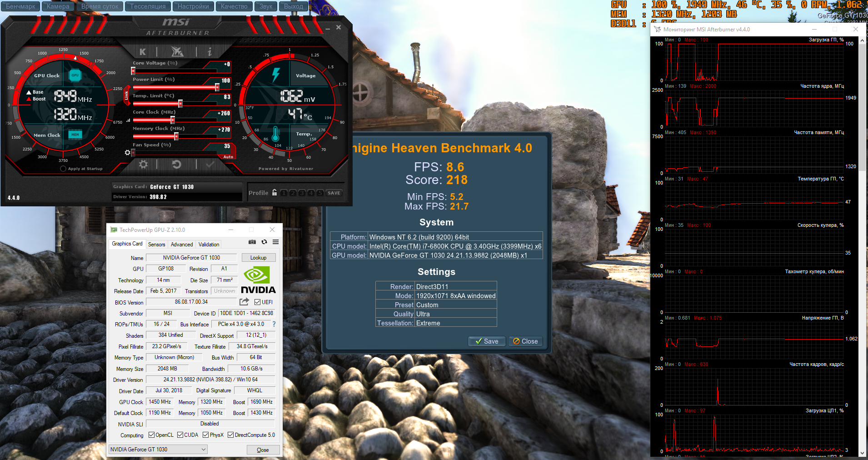Toggle the fan speed Auto button
868x460 pixels.
(x=228, y=157)
